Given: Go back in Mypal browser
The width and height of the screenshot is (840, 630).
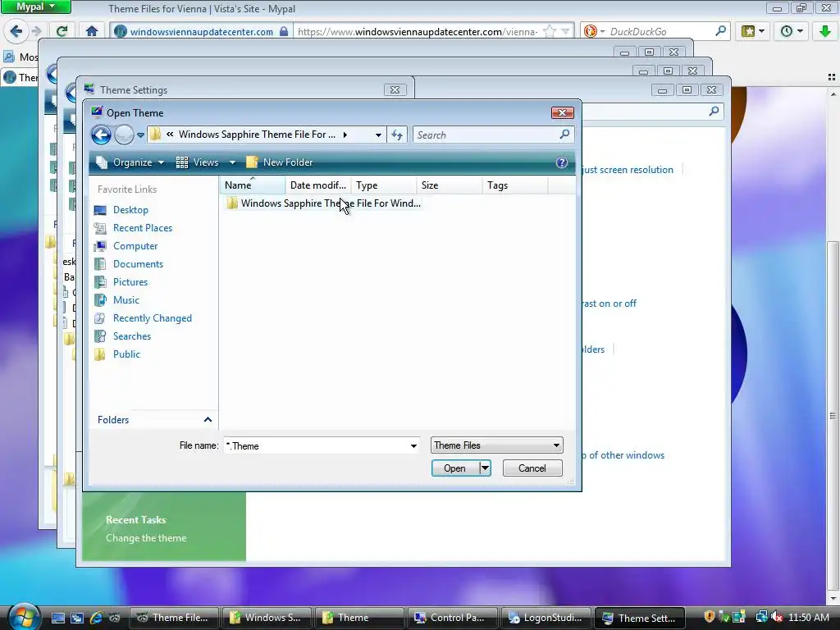Looking at the screenshot, I should 16,31.
